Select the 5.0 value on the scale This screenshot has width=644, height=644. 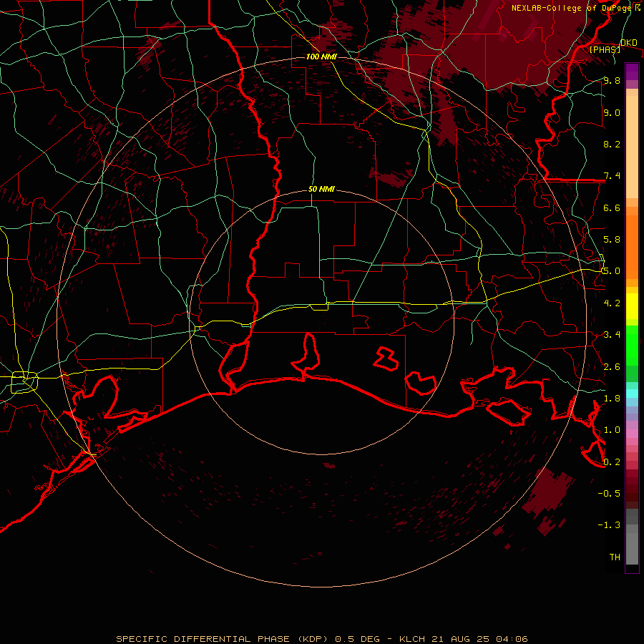pyautogui.click(x=612, y=271)
